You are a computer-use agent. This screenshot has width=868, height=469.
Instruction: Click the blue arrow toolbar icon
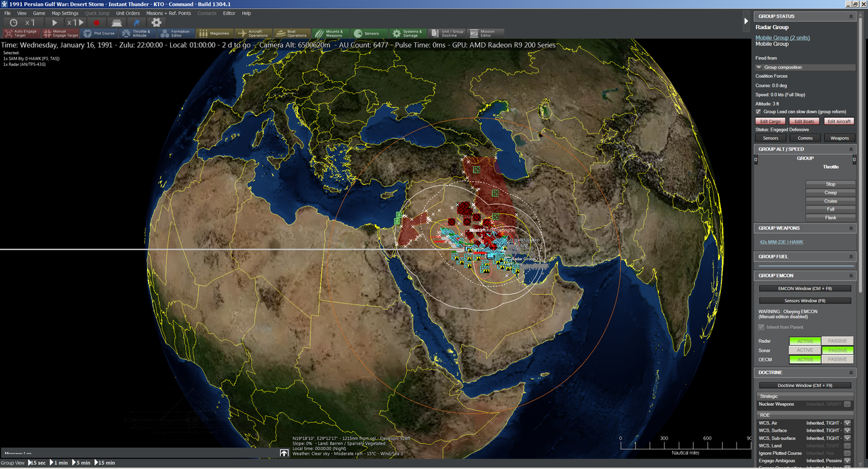[x=136, y=22]
